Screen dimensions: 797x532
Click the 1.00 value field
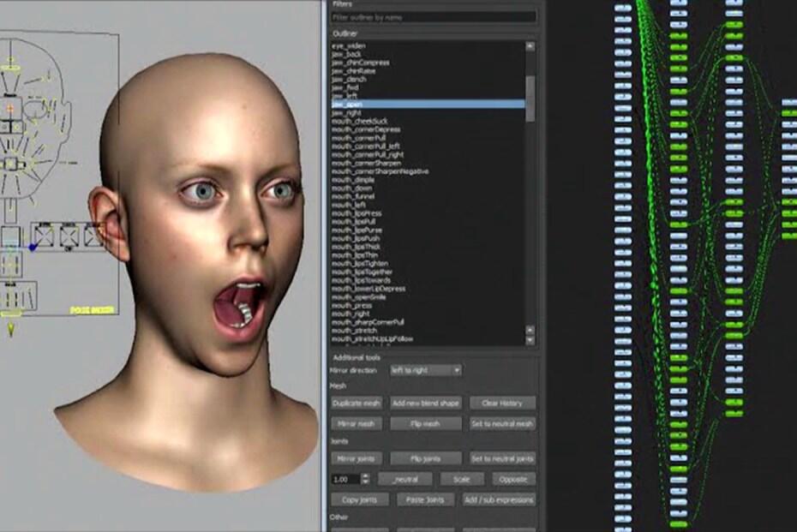[x=345, y=479]
